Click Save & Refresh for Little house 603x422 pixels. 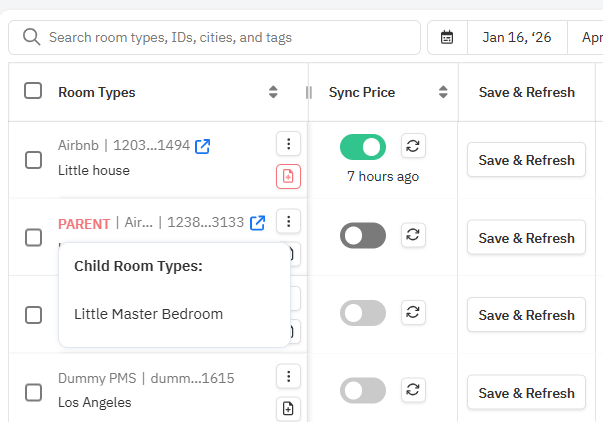tap(526, 160)
